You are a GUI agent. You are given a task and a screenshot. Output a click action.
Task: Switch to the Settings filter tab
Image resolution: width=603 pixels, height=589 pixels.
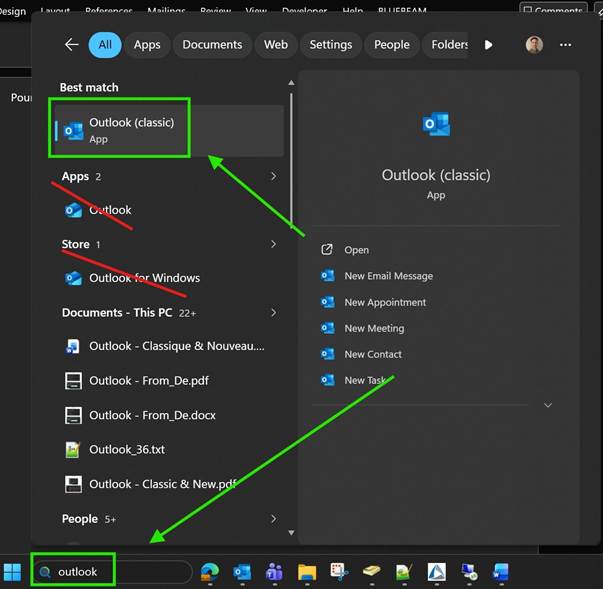331,45
